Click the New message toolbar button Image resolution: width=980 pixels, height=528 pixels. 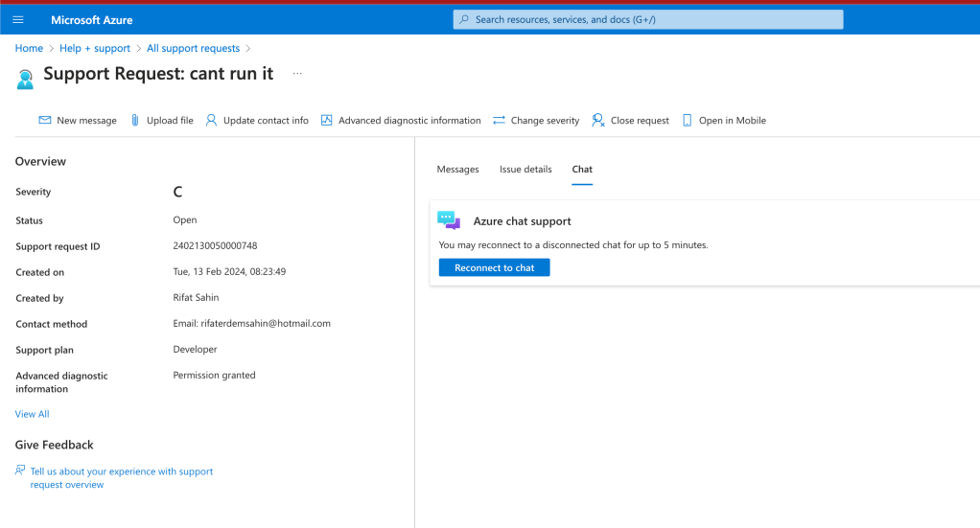(78, 120)
